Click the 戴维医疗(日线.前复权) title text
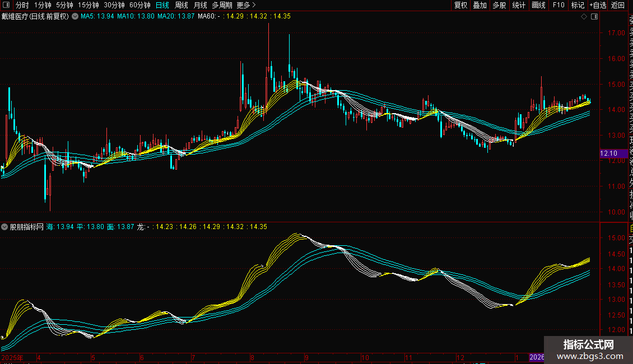The width and height of the screenshot is (633, 364). click(x=35, y=17)
